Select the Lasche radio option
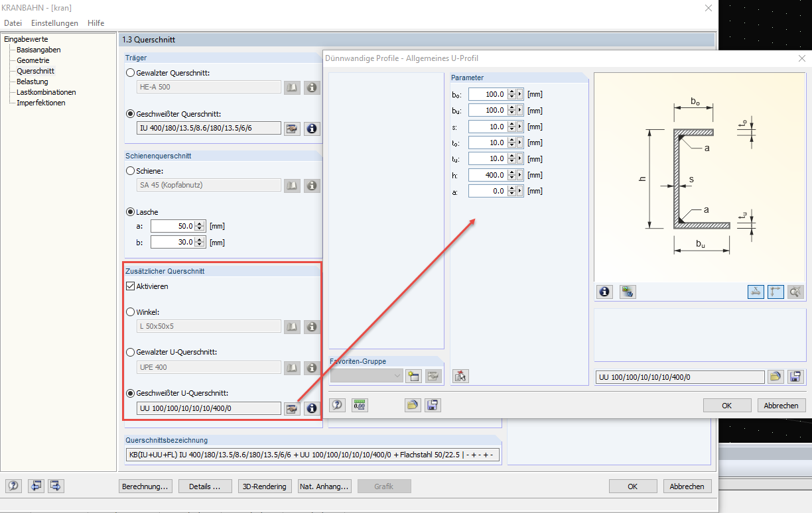This screenshot has width=812, height=513. 131,212
